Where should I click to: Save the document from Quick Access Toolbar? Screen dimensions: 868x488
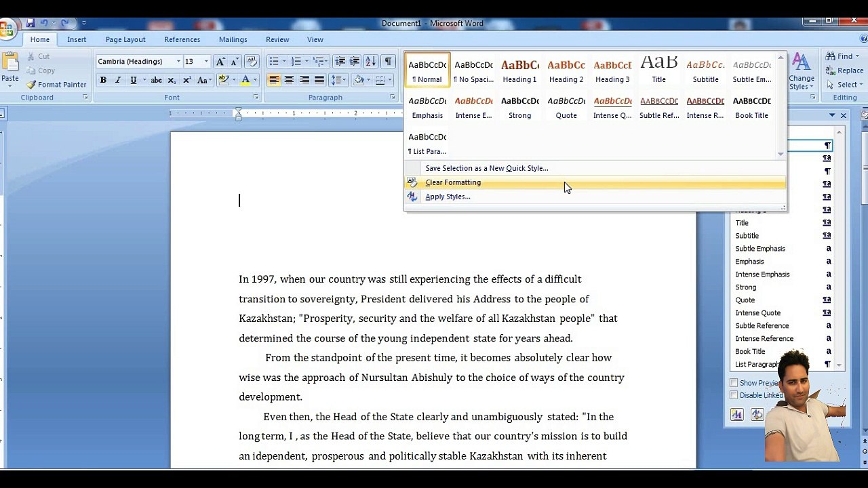[x=30, y=23]
